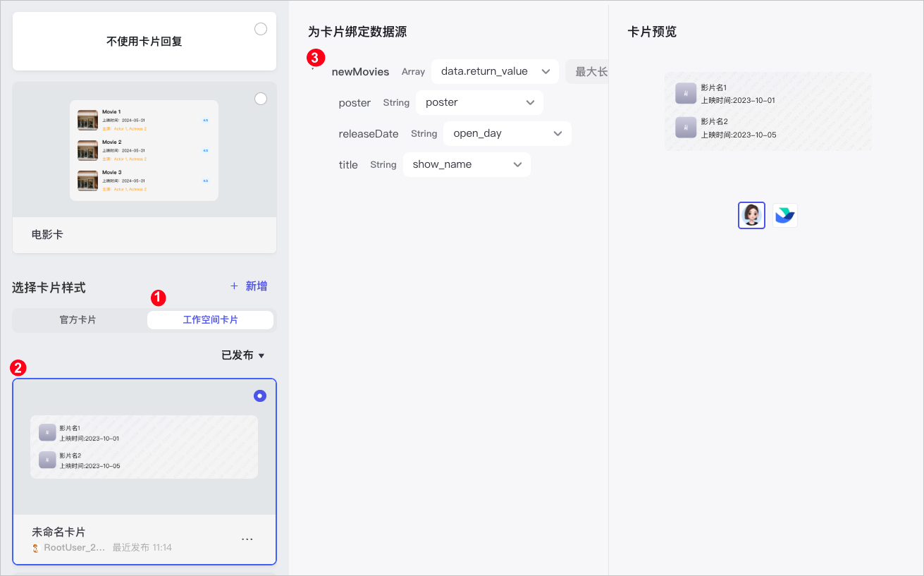Select the 不使用卡片回复 radio button
This screenshot has height=576, width=924.
(x=261, y=29)
